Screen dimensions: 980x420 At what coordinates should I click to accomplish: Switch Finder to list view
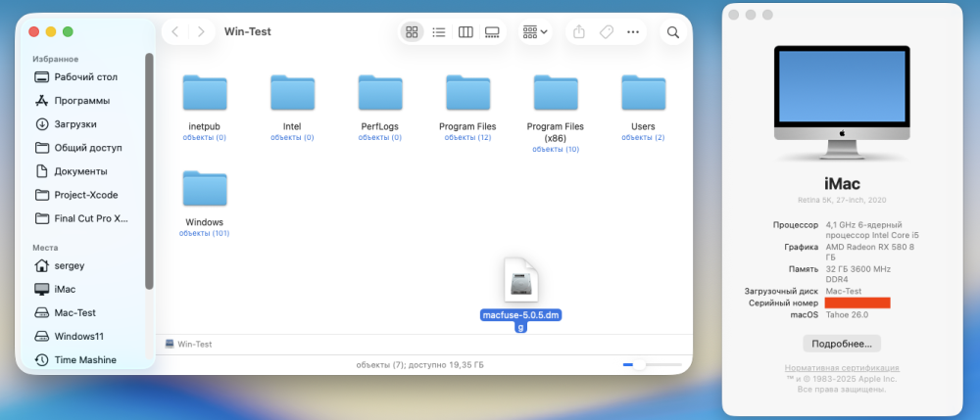439,32
